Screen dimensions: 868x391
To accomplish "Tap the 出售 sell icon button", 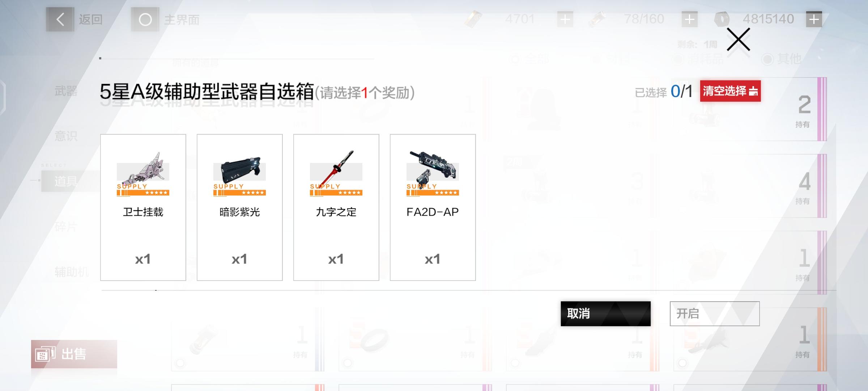I will (x=74, y=354).
